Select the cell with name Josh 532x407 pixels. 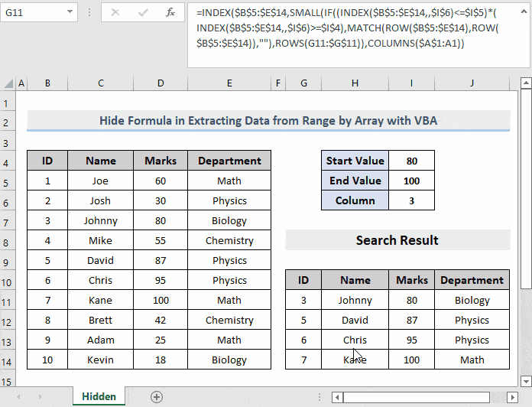point(100,200)
